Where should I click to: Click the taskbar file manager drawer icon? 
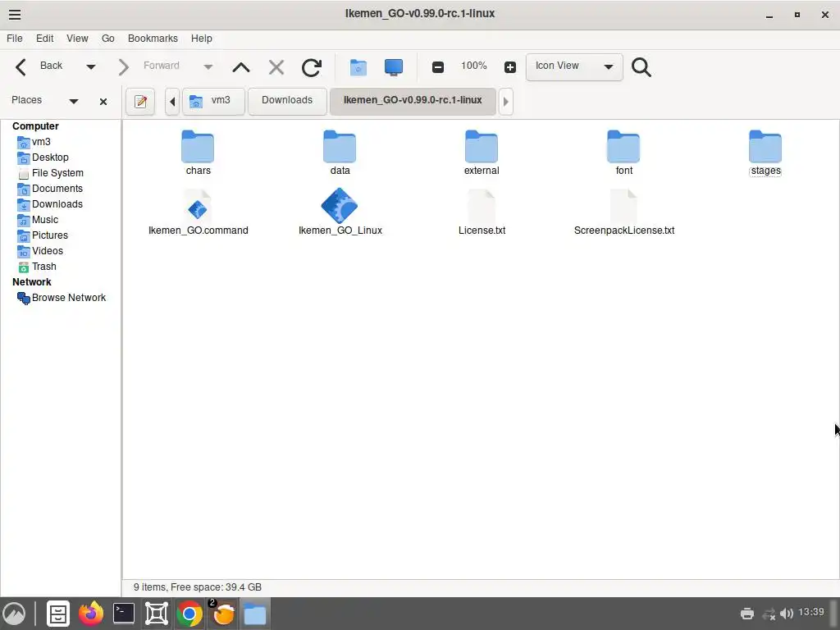(x=58, y=614)
